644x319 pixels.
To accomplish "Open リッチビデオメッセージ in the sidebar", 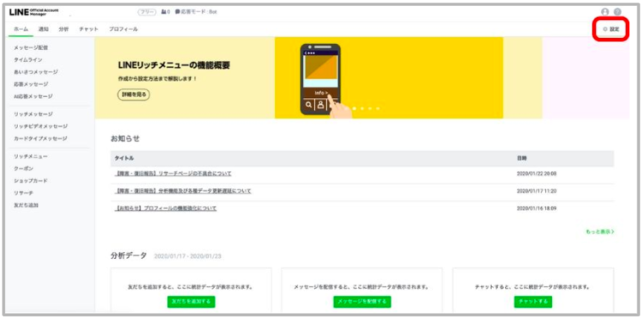I will tap(40, 126).
